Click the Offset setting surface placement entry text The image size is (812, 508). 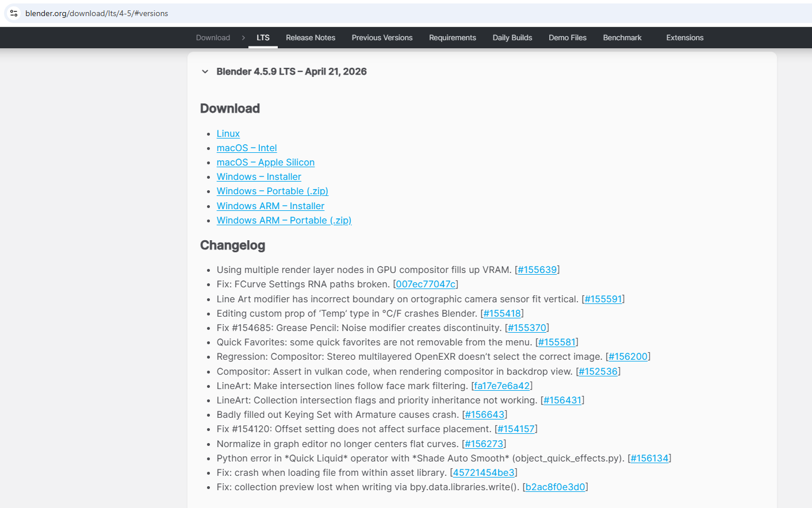(x=354, y=429)
